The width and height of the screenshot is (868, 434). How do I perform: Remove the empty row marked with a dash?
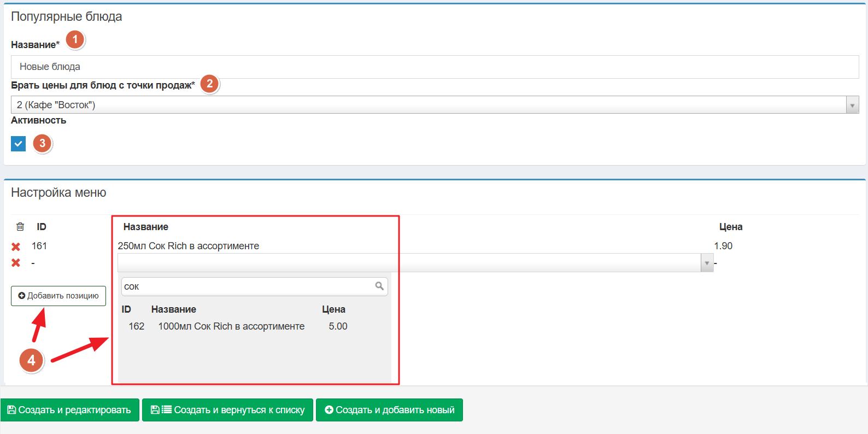point(16,263)
